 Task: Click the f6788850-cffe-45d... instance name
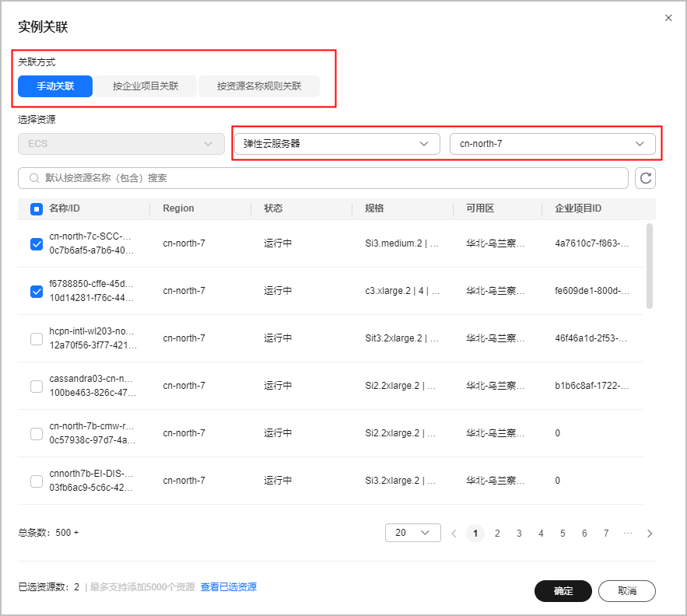click(x=91, y=284)
